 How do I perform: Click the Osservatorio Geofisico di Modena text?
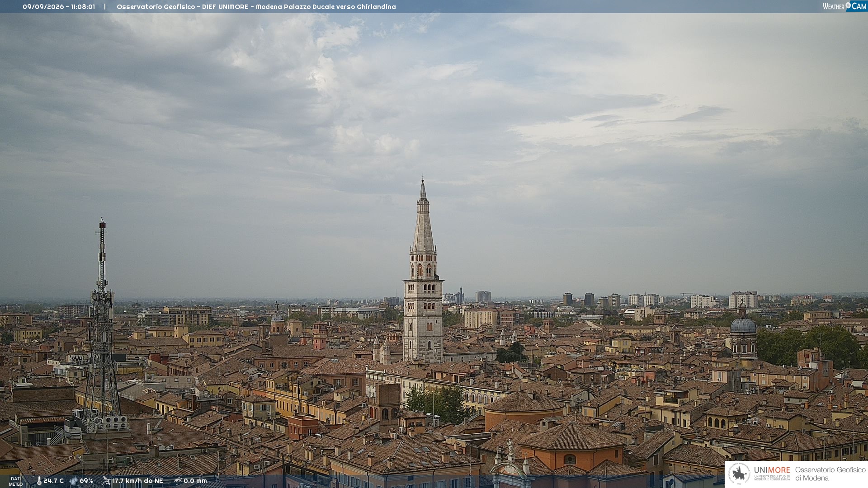pos(830,474)
